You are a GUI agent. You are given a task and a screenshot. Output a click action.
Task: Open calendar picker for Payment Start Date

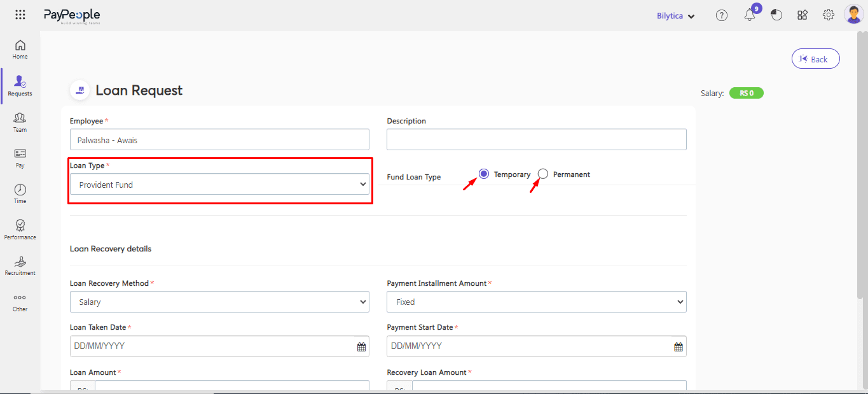tap(679, 347)
